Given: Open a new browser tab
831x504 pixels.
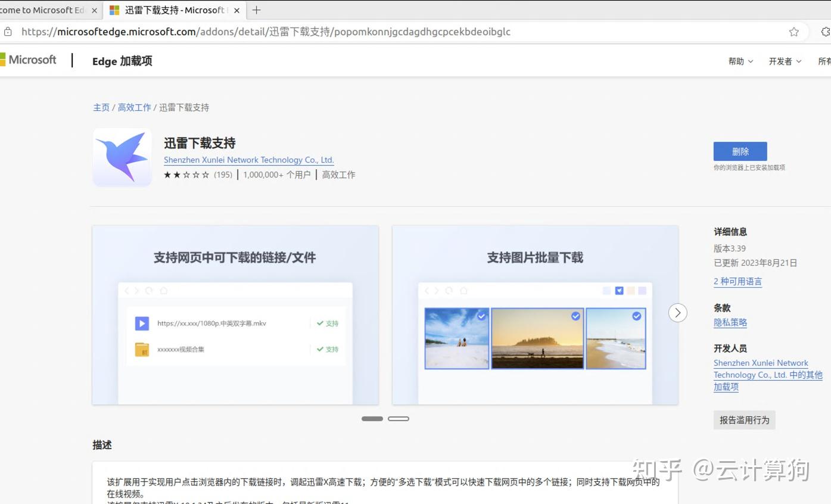Looking at the screenshot, I should coord(257,10).
